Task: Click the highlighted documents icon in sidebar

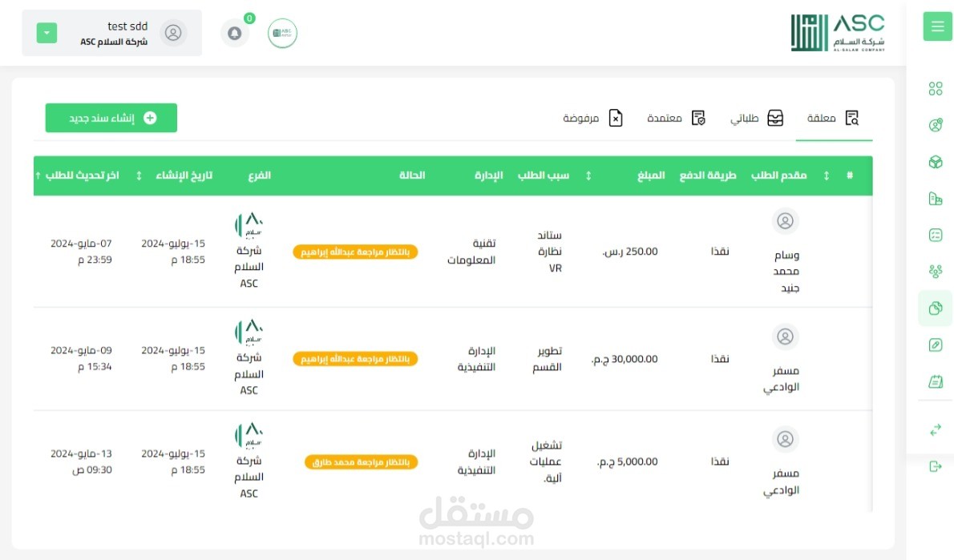Action: point(936,308)
